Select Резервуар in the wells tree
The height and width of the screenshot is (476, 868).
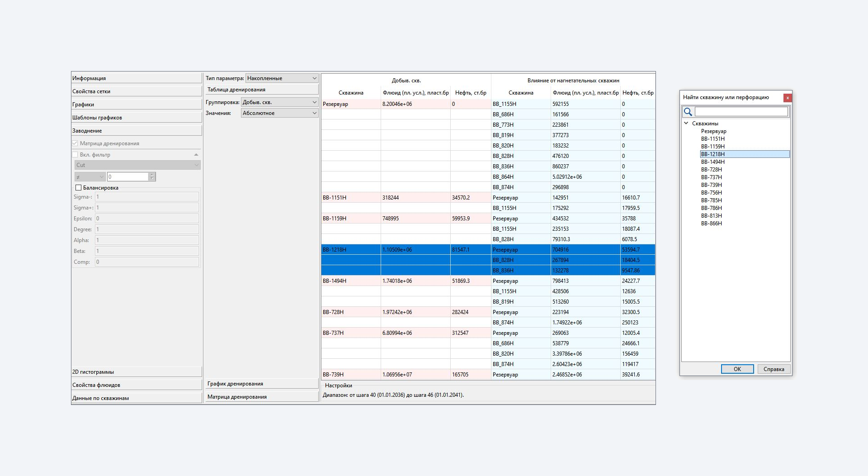(x=714, y=131)
